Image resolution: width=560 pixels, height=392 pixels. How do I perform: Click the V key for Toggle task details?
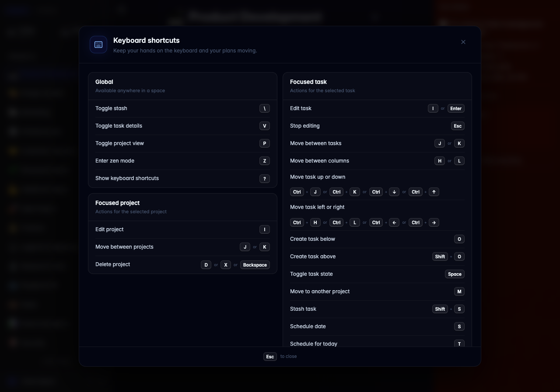(265, 126)
